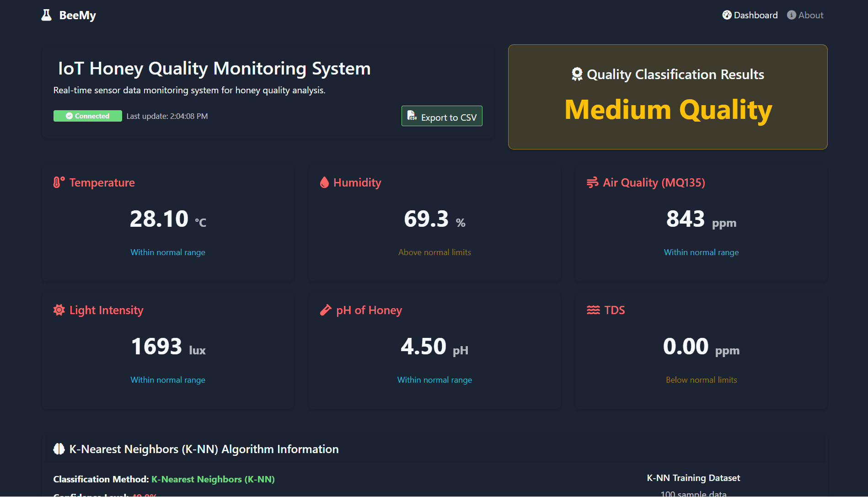
Task: Open the About page
Action: 810,15
